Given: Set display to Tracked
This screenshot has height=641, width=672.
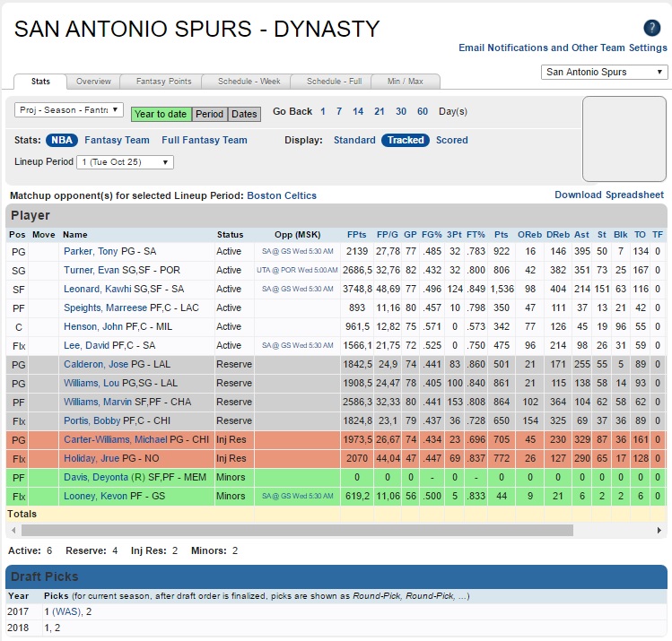Looking at the screenshot, I should pos(406,140).
